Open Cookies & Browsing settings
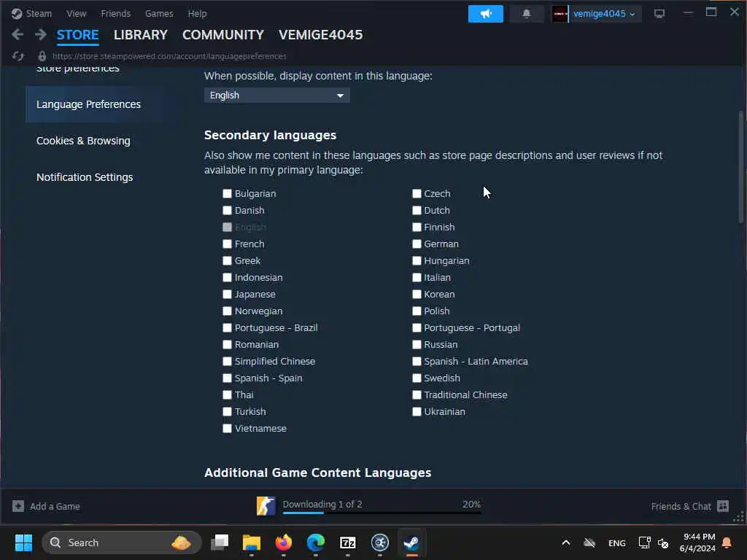747x560 pixels. pyautogui.click(x=83, y=141)
